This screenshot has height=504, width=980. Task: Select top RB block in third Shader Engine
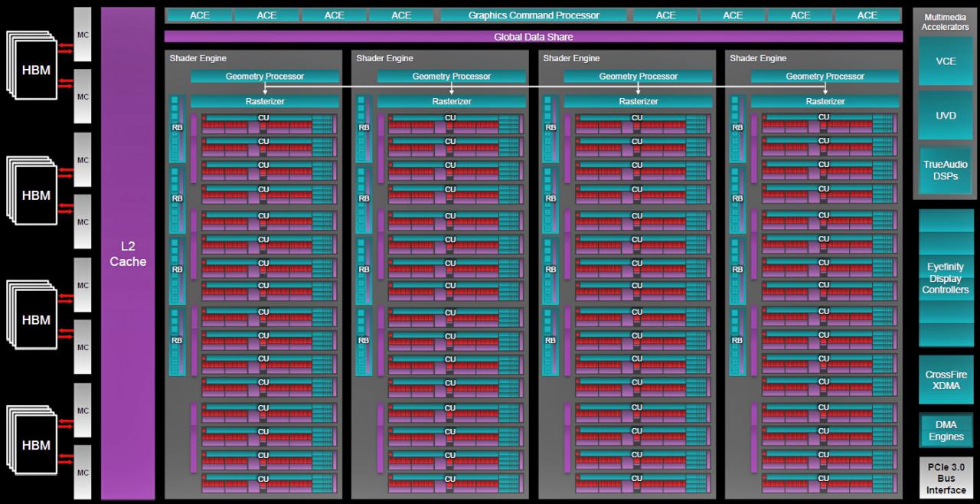coord(550,128)
